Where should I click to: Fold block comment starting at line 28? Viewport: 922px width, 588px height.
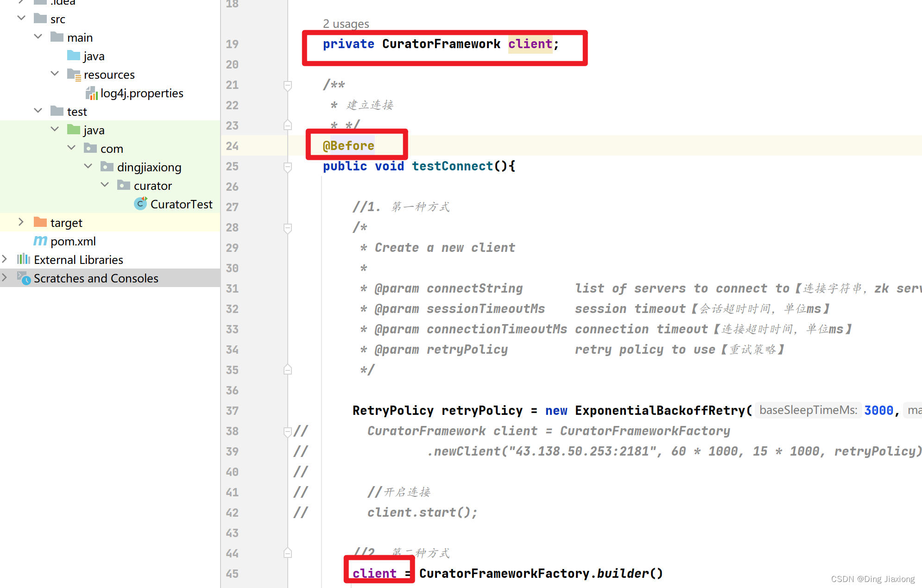[x=288, y=228]
